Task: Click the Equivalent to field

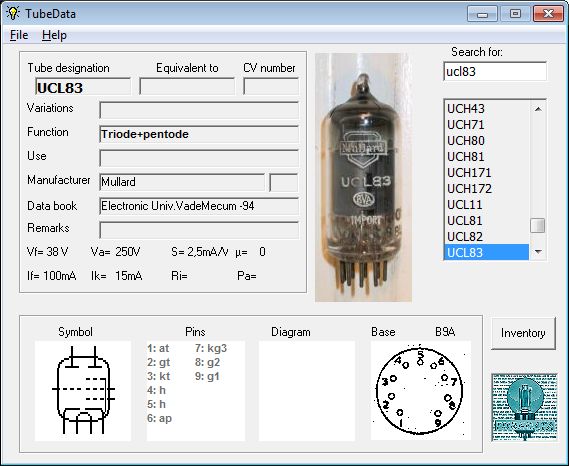Action: [x=187, y=87]
